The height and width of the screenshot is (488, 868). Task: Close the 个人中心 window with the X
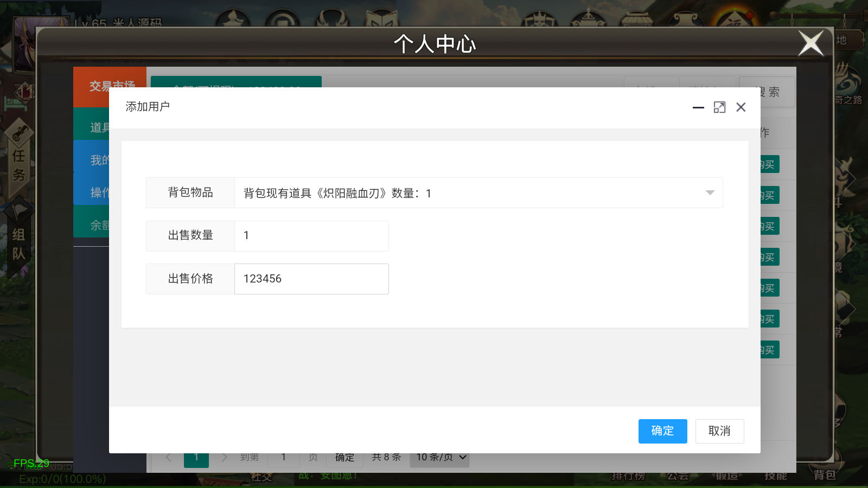[811, 43]
